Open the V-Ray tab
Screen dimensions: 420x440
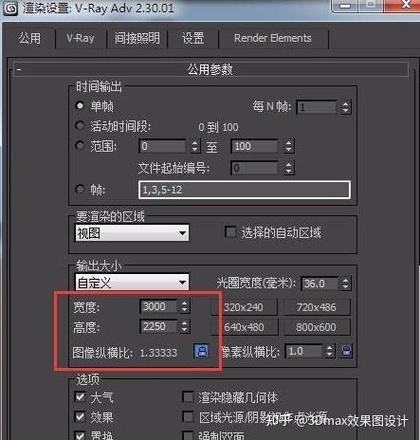click(x=80, y=38)
